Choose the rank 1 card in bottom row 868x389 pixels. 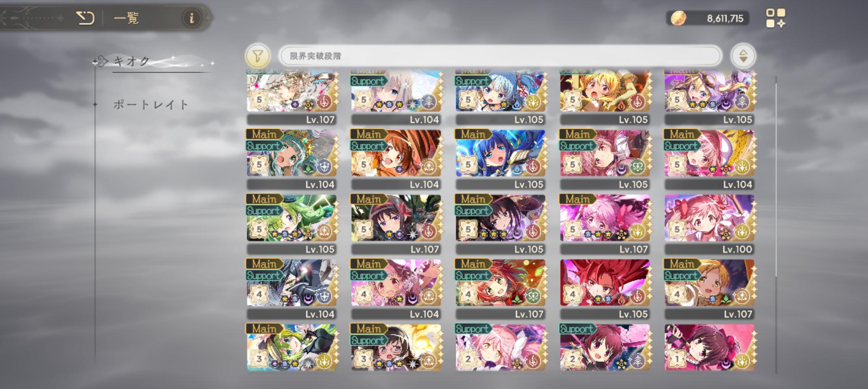pyautogui.click(x=710, y=347)
